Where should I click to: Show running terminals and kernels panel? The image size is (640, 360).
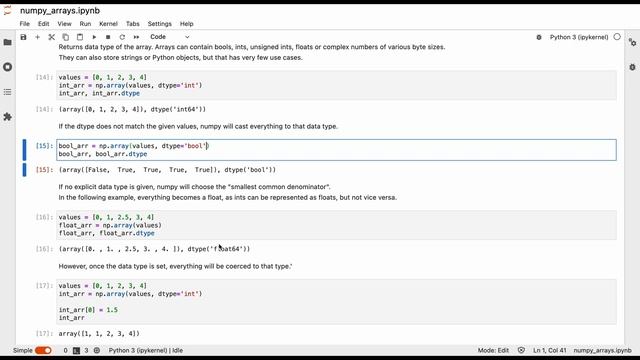tap(7, 67)
